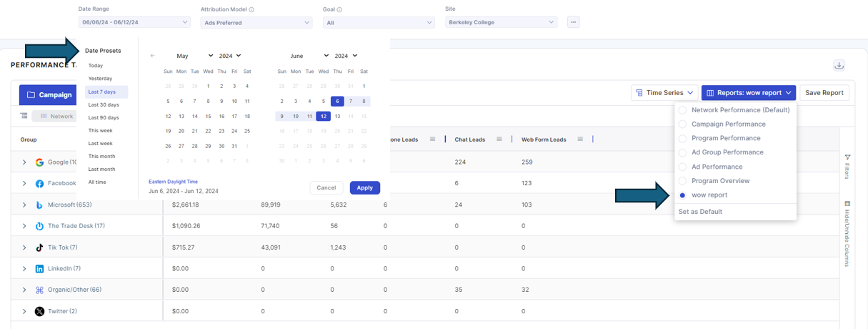868x329 pixels.
Task: Choose the Last 7 days preset
Action: coord(106,92)
